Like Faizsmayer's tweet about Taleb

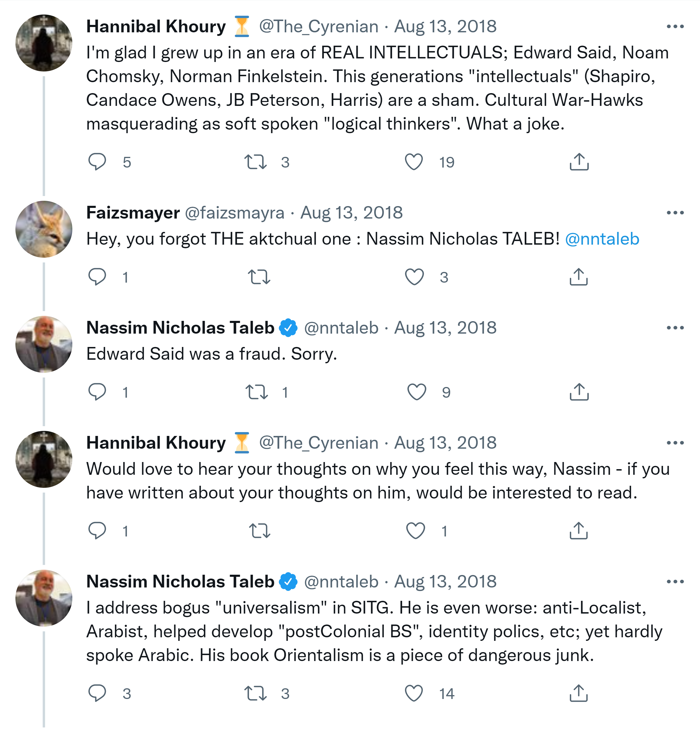pyautogui.click(x=414, y=277)
